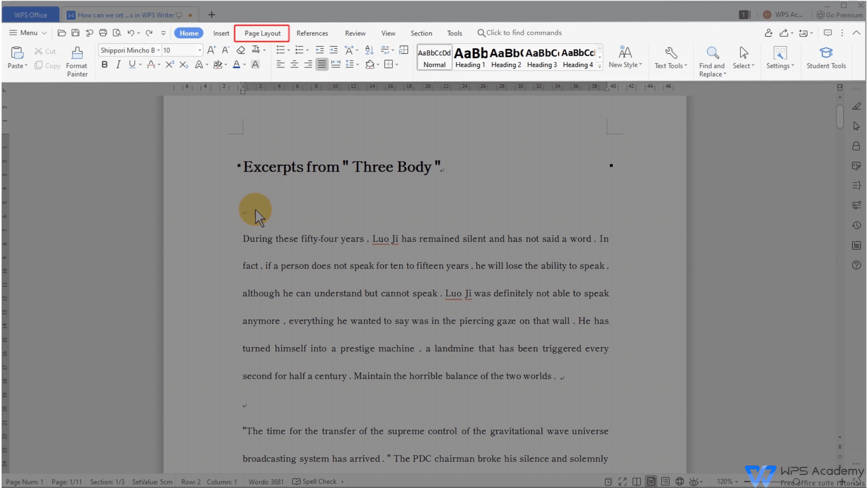Activate the Format Painter
This screenshot has height=488, width=868.
(77, 61)
